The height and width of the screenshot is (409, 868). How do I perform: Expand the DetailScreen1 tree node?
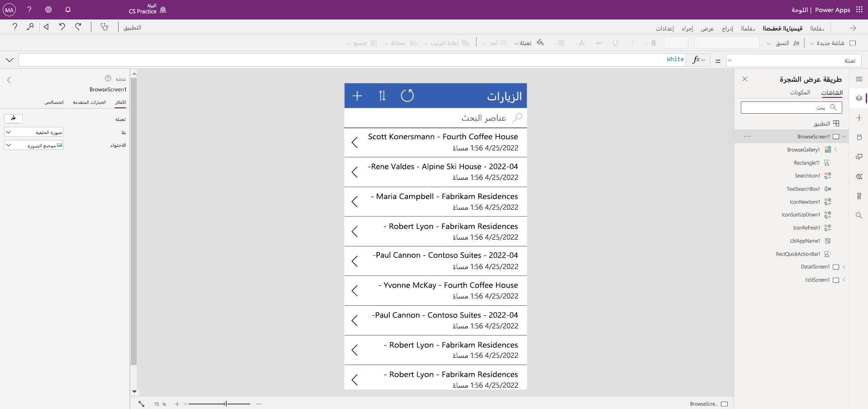click(x=844, y=267)
